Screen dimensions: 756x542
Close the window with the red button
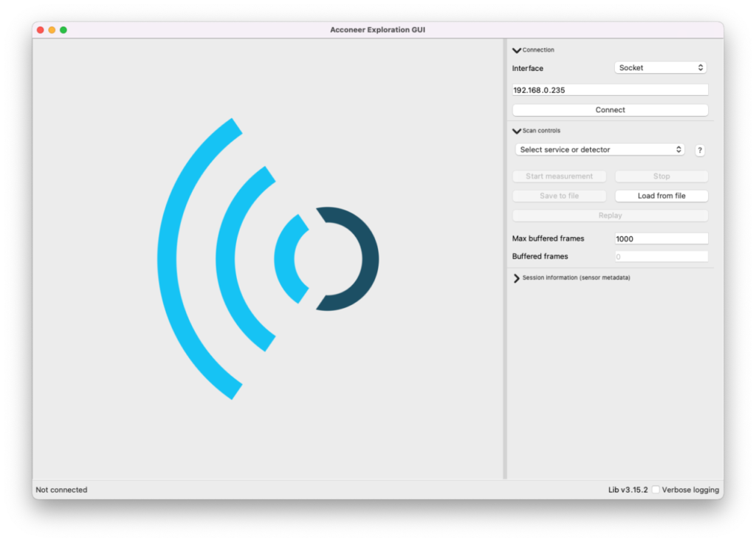click(x=41, y=30)
